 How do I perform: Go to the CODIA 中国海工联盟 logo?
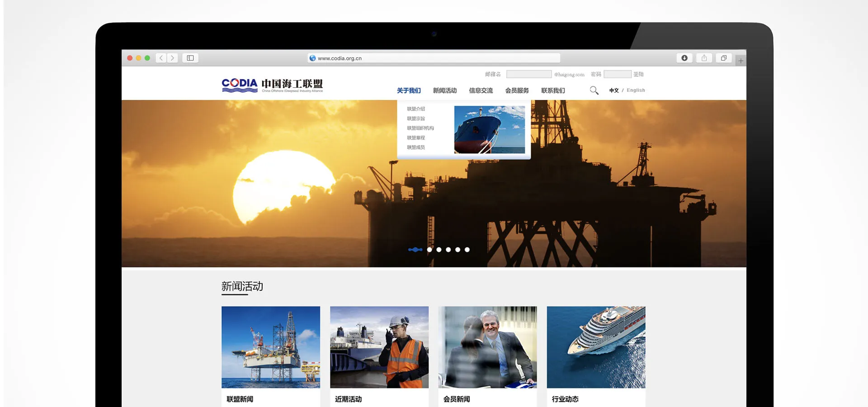(272, 85)
